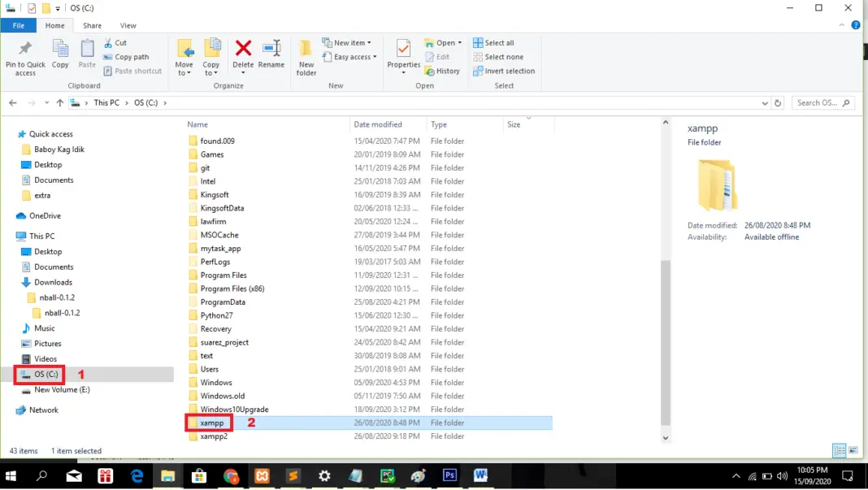Switch to details view layout

tap(839, 451)
